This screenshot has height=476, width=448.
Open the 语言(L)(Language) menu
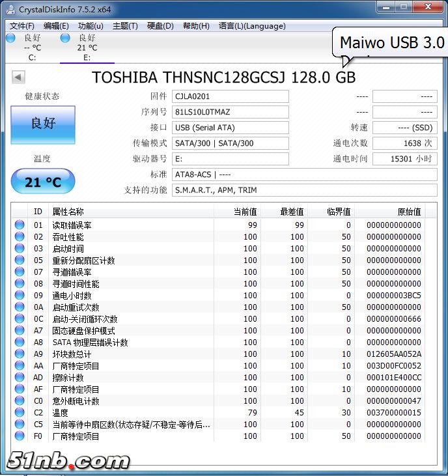252,26
